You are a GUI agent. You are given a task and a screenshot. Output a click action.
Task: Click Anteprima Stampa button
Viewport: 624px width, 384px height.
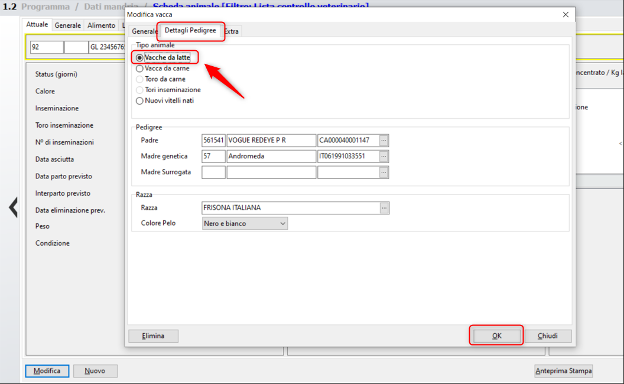pyautogui.click(x=563, y=371)
